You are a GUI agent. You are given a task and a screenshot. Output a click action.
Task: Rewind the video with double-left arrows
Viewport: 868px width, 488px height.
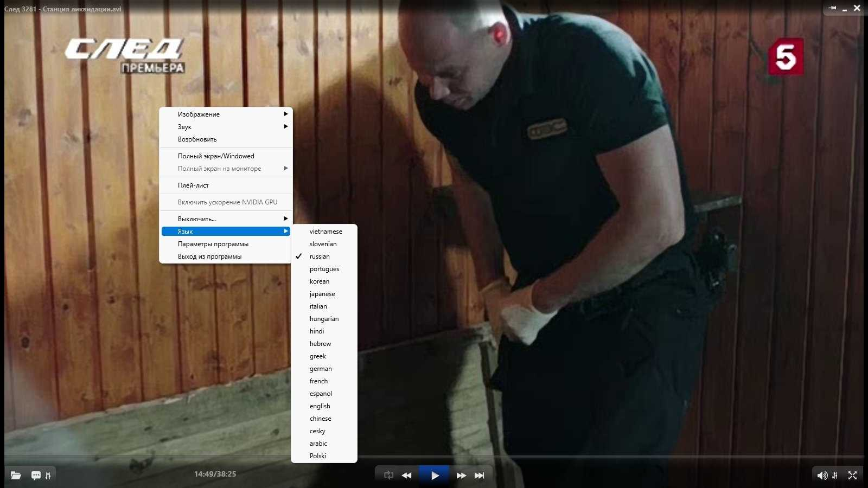[406, 476]
